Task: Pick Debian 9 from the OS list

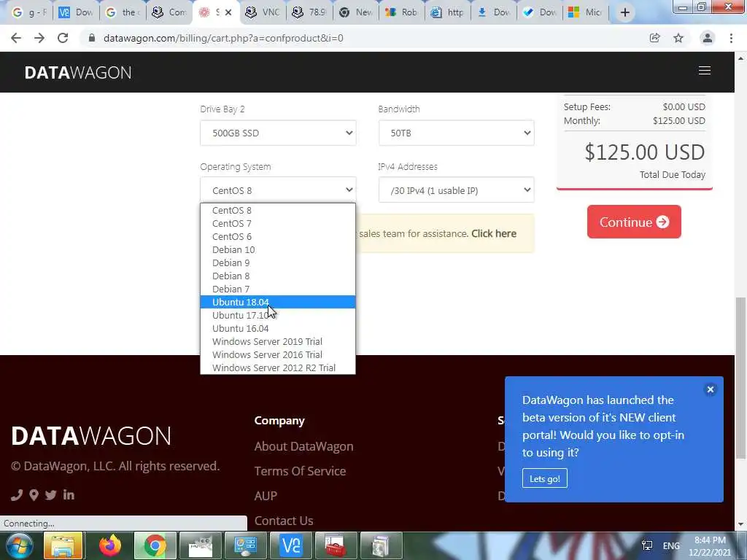Action: [x=278, y=262]
